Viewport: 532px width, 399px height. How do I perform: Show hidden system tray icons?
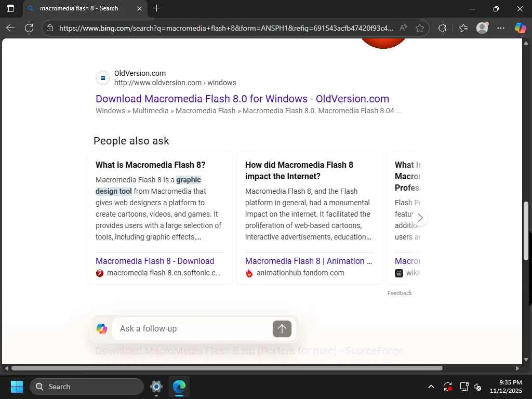pyautogui.click(x=431, y=387)
